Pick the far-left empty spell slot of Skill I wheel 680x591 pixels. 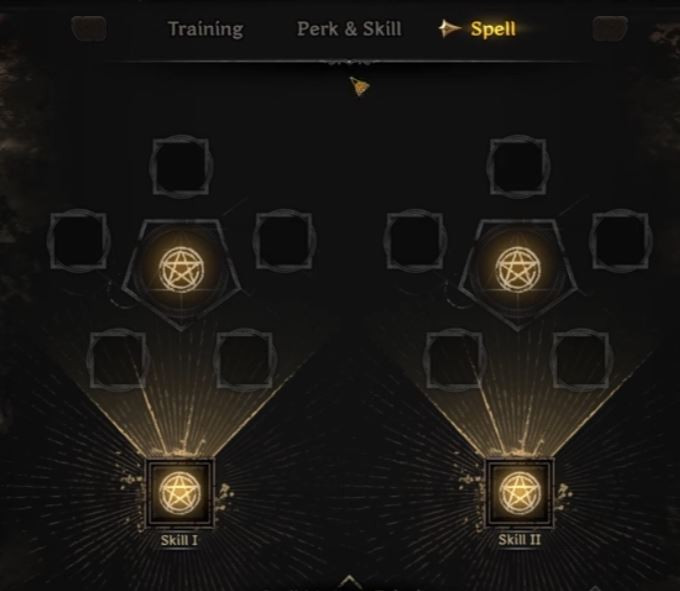78,241
